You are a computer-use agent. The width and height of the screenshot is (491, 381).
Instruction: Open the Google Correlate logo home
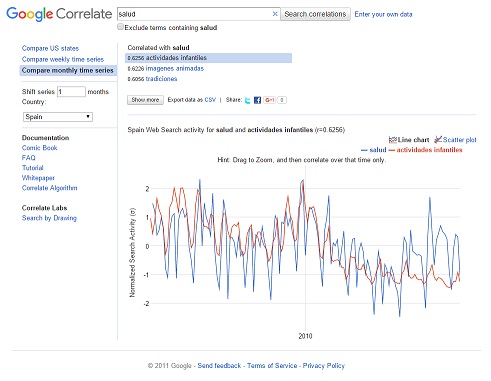coord(59,14)
